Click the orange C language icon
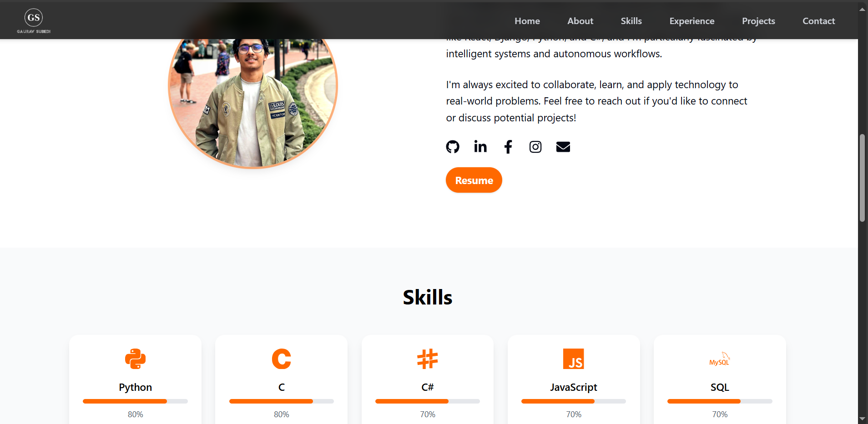The image size is (868, 424). point(281,359)
